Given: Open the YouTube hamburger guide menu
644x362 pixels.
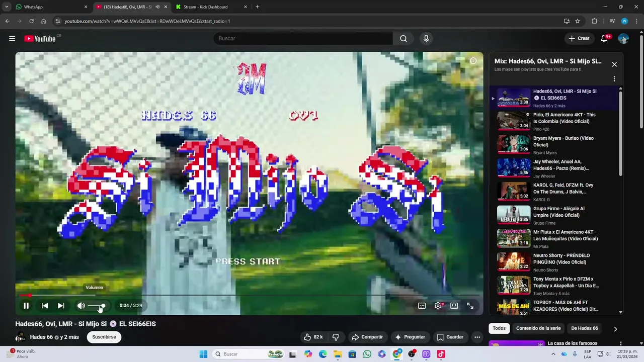Looking at the screenshot, I should coord(12,38).
